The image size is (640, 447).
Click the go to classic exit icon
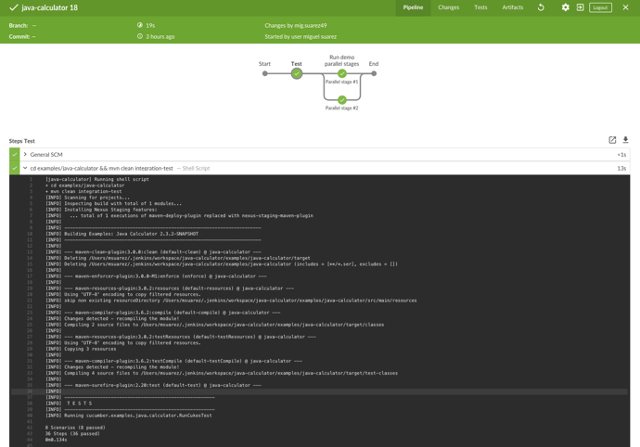[x=580, y=7]
